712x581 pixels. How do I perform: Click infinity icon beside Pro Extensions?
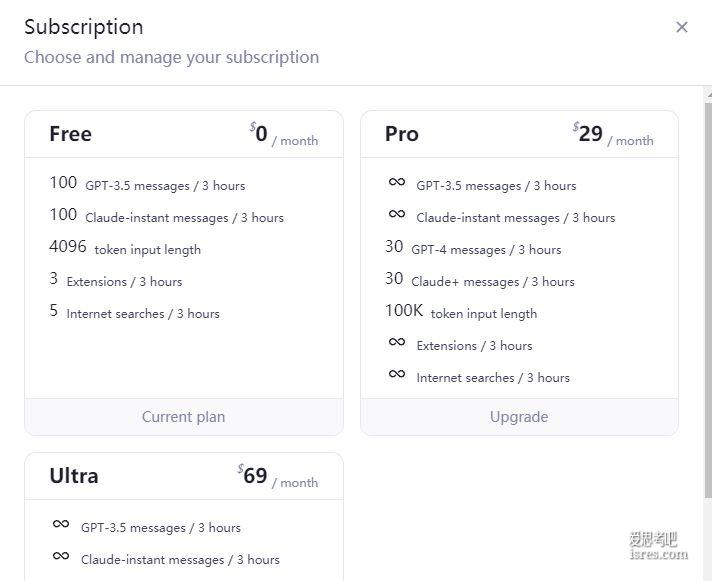[x=397, y=342]
